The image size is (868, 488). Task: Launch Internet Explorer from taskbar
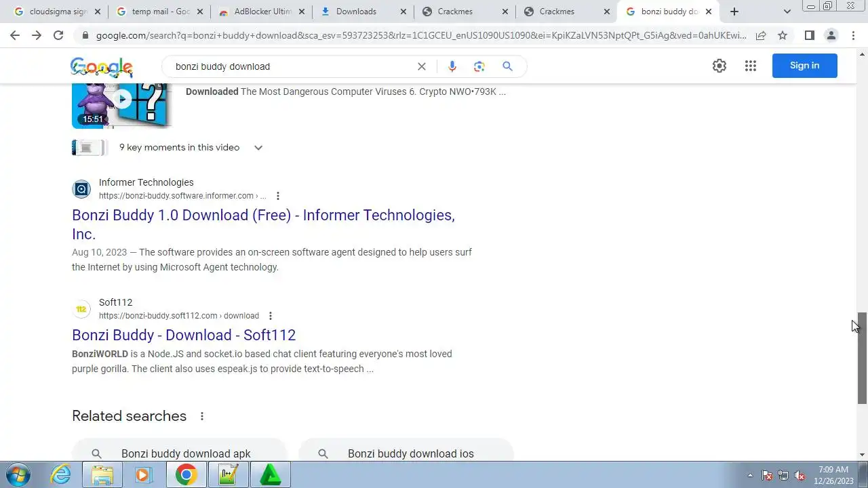pos(61,474)
